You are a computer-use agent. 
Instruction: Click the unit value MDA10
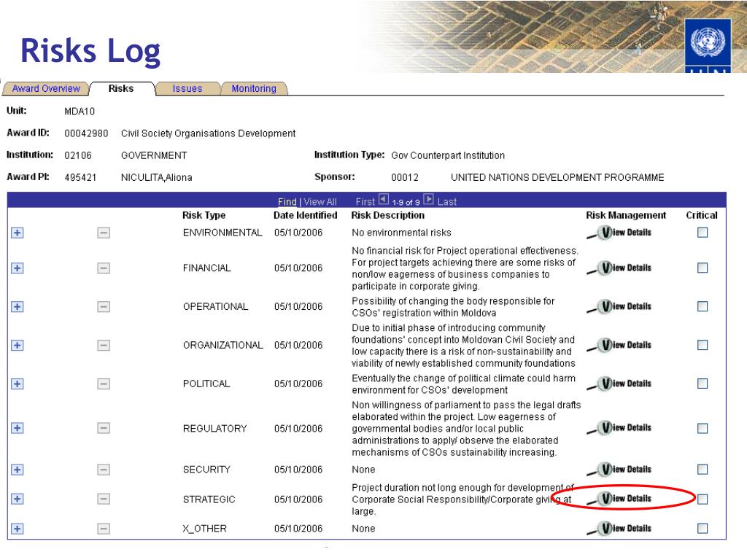[x=80, y=112]
